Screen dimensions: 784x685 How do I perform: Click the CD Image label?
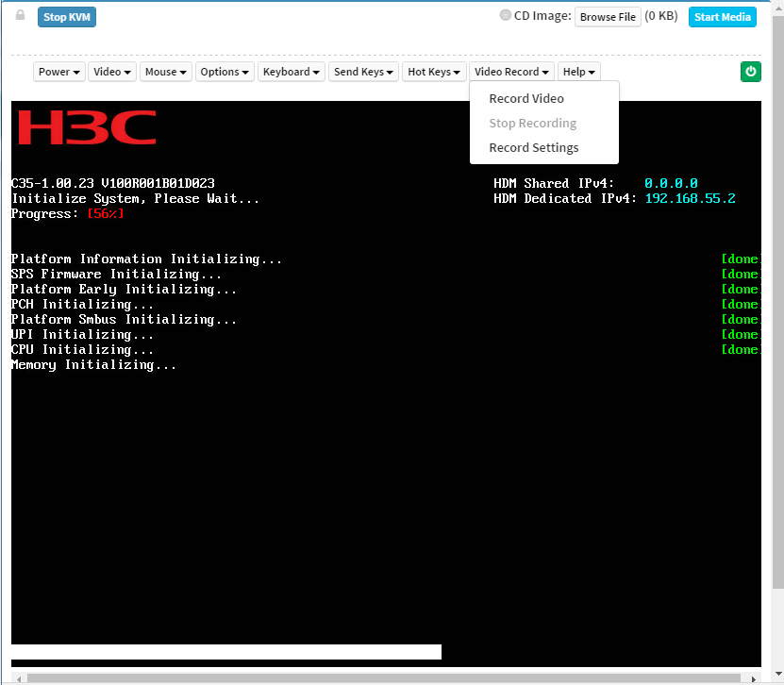542,16
